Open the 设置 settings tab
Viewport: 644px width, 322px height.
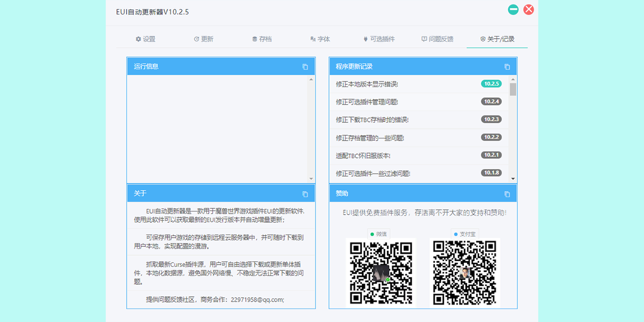[145, 39]
